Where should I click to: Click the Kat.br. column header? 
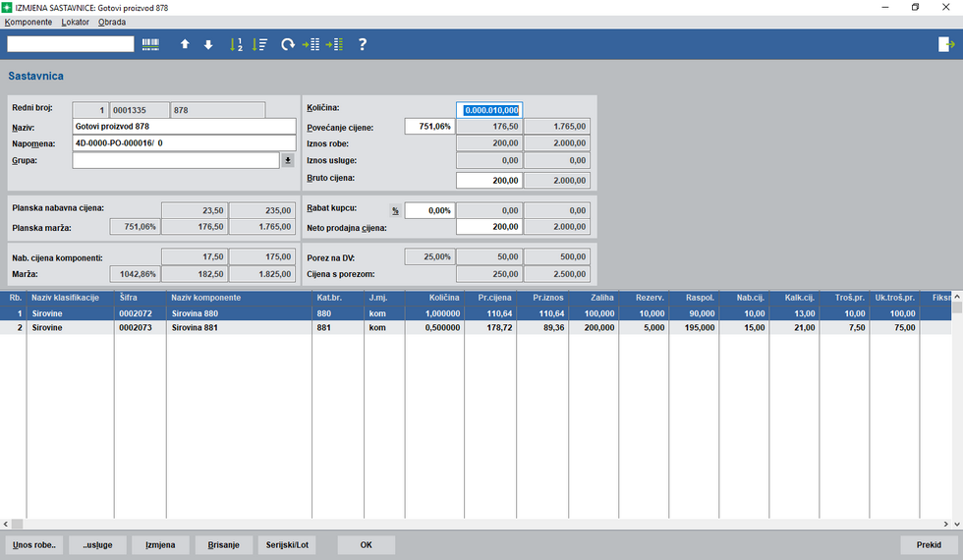[338, 298]
